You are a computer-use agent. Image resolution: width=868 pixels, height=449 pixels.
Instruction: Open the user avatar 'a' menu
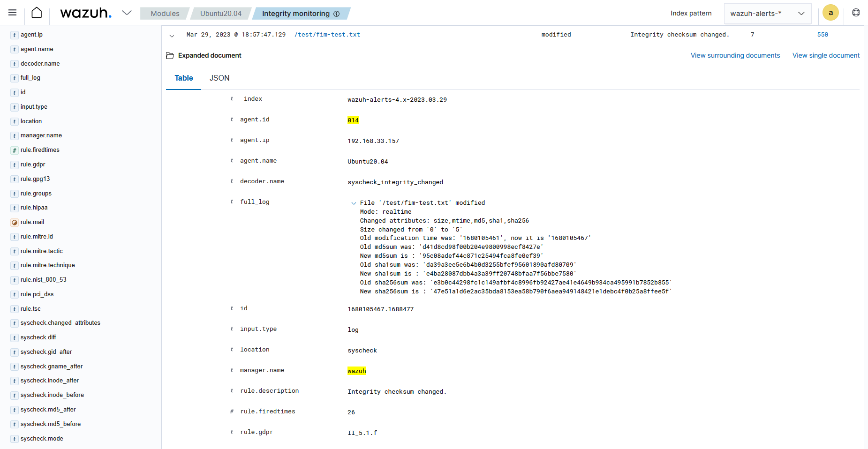point(830,13)
